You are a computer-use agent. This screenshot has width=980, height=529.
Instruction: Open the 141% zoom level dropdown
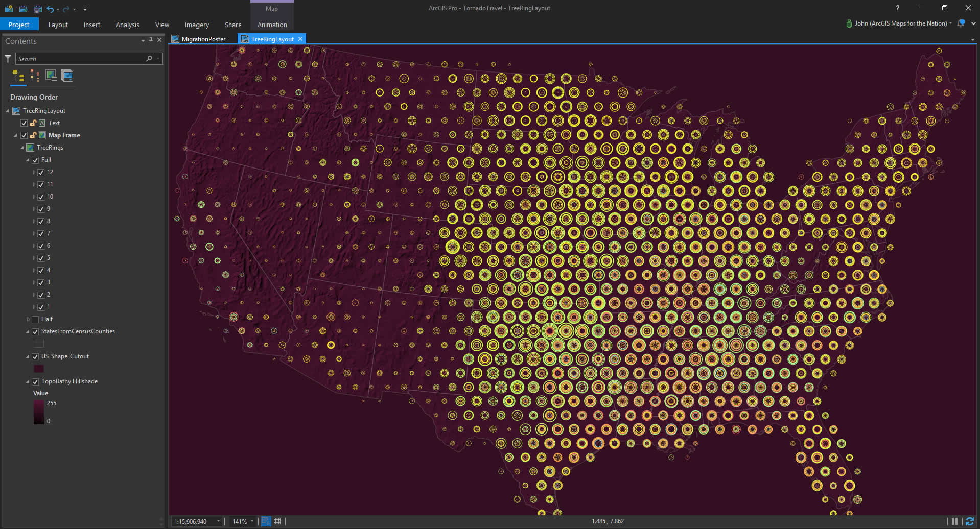click(252, 521)
